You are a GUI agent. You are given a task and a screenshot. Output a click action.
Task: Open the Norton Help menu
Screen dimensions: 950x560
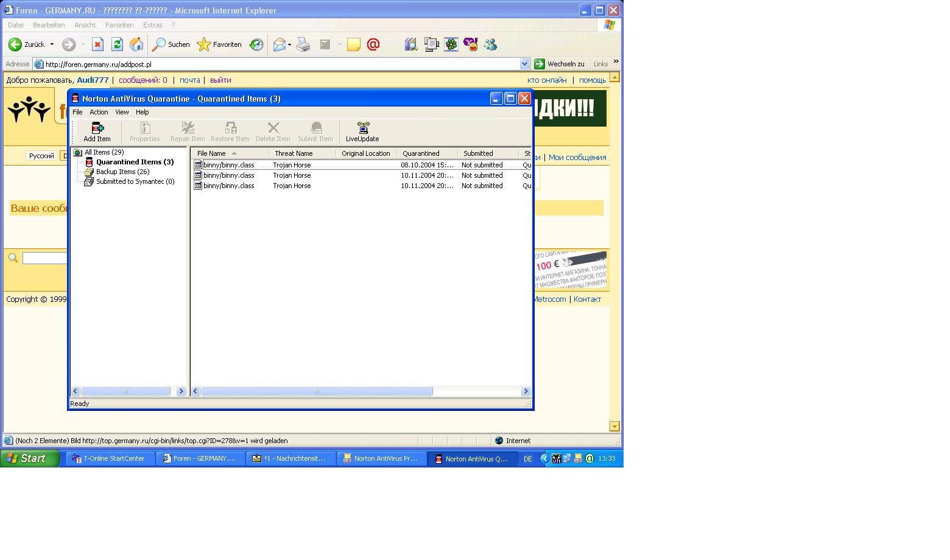click(142, 112)
